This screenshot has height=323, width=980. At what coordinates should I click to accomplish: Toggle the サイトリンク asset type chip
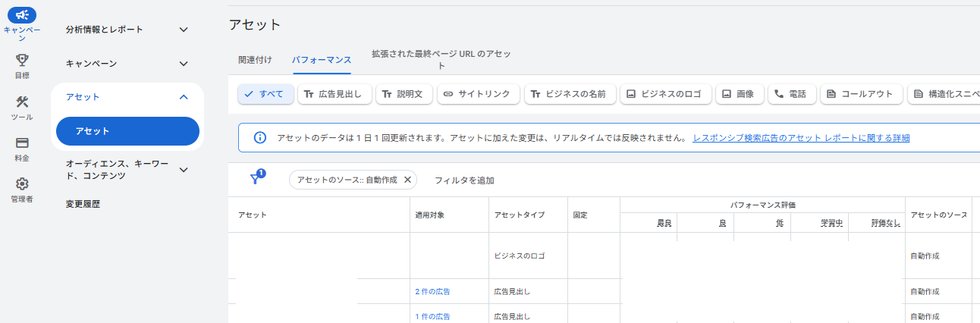(x=477, y=94)
